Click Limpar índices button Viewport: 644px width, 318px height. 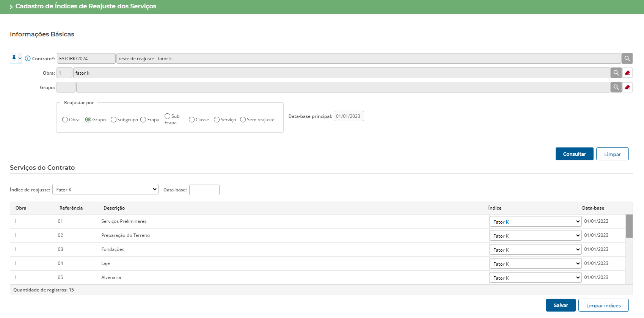click(x=603, y=305)
